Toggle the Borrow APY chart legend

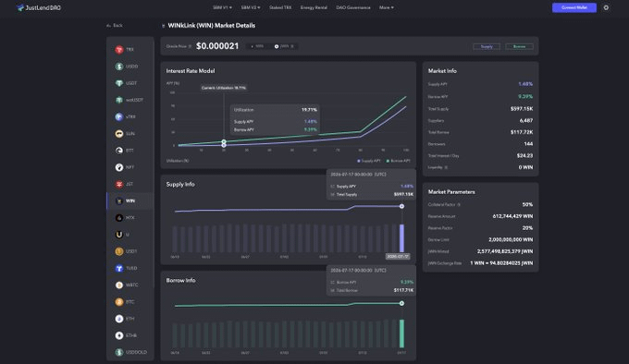click(x=398, y=161)
